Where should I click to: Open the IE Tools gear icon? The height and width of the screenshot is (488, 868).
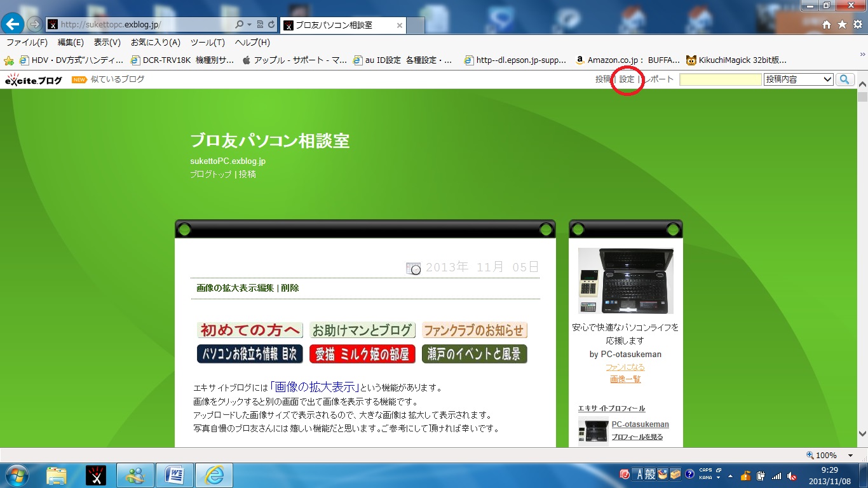tap(857, 25)
